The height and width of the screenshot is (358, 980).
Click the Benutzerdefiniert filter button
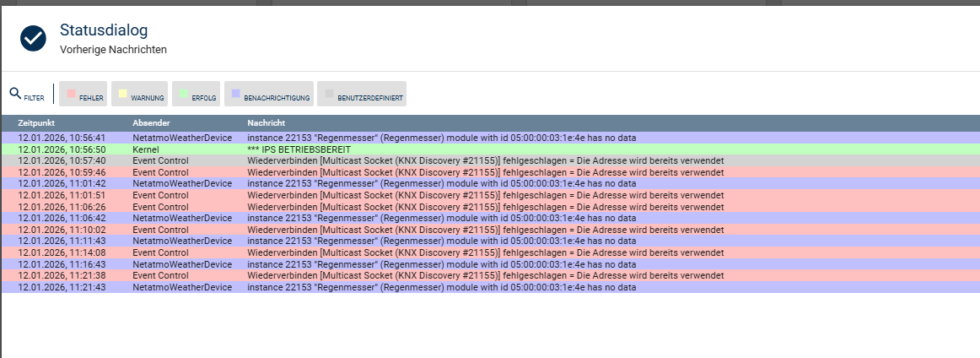point(362,95)
